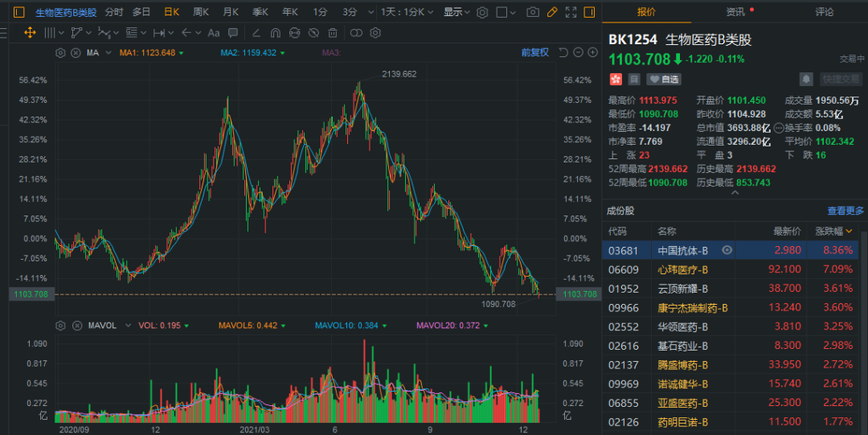This screenshot has height=435, width=868.
Task: Hide all drawings with eye-slash icon
Action: [313, 33]
